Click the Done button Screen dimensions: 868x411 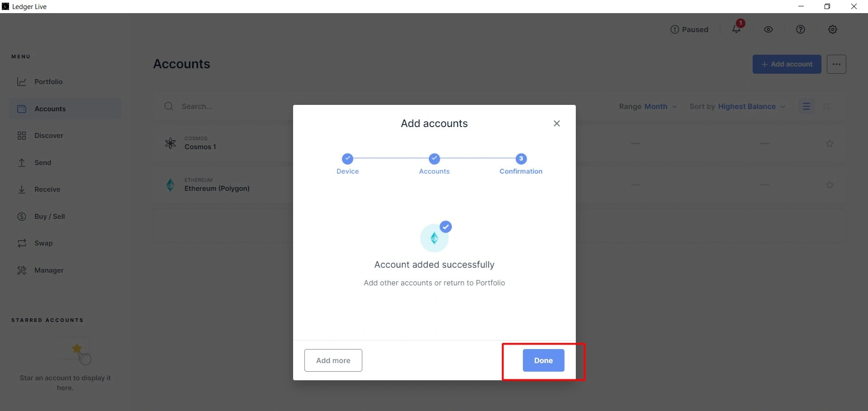pos(543,360)
